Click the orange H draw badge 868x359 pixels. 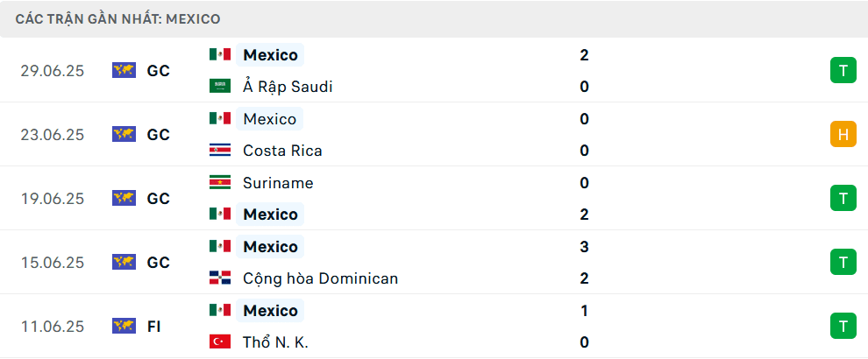coord(843,134)
